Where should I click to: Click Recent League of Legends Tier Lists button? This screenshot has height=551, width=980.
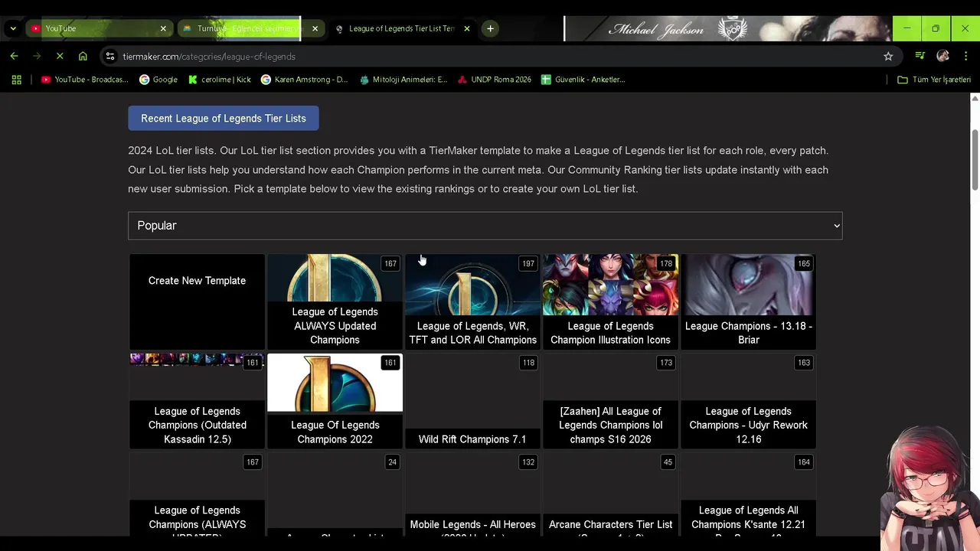(x=224, y=119)
